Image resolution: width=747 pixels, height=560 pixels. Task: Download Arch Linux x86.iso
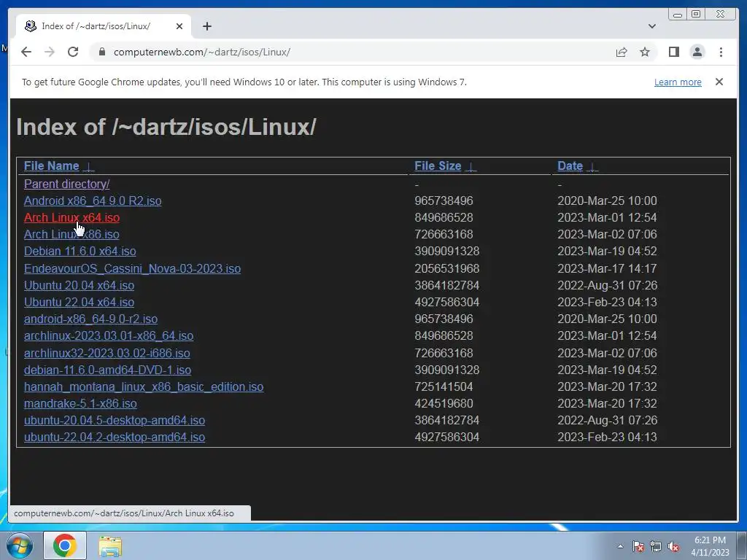[x=71, y=234]
